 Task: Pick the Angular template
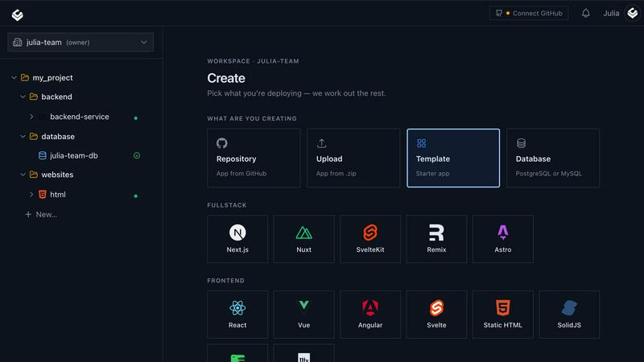pos(370,315)
